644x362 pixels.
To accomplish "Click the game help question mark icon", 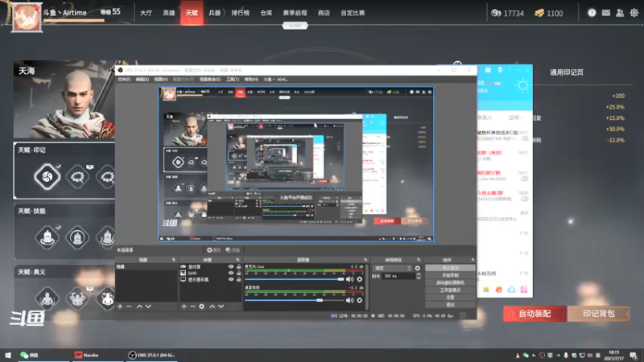I will coord(592,13).
